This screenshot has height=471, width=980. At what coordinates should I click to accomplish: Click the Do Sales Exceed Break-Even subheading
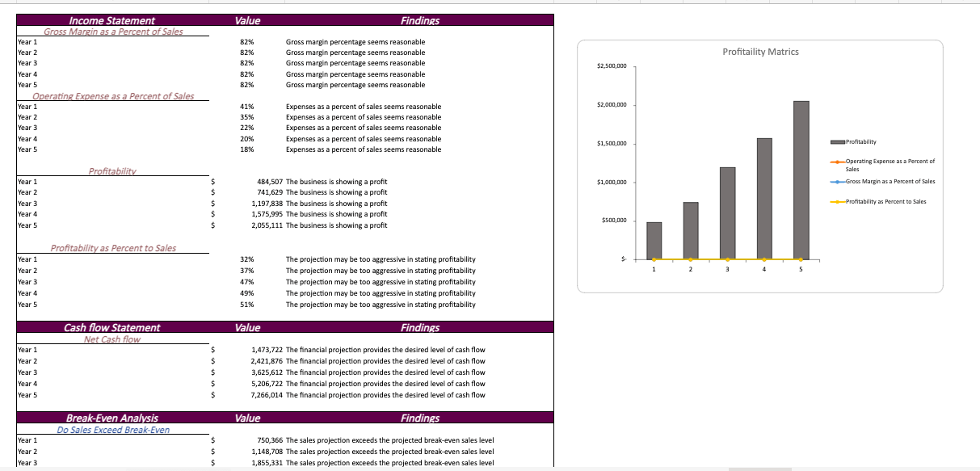tap(113, 429)
